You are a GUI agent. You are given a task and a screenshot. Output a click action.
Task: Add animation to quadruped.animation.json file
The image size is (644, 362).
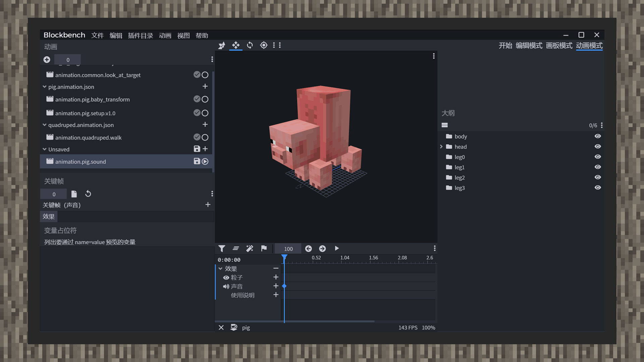(205, 125)
